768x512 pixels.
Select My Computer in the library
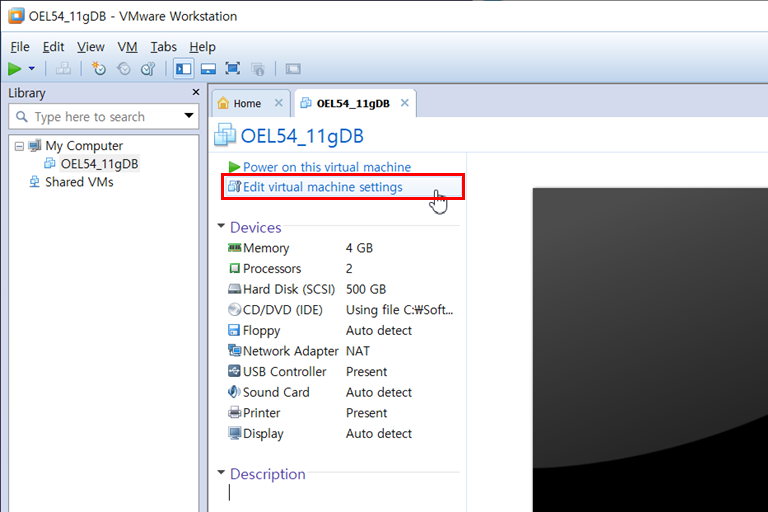pyautogui.click(x=84, y=146)
